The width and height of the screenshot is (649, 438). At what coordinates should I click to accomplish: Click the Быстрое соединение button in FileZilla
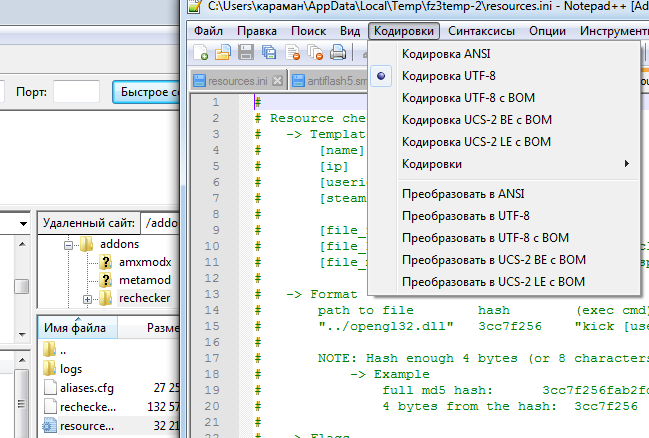click(146, 91)
